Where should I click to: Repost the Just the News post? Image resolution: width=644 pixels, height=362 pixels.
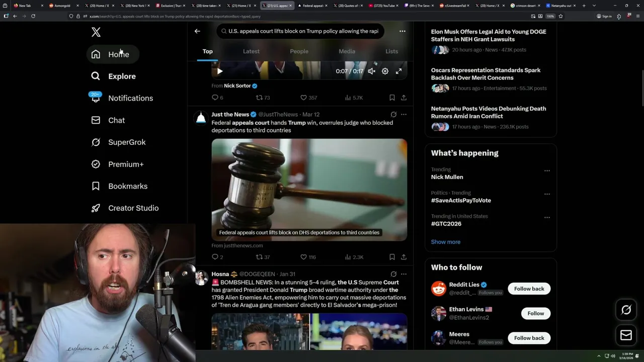(x=263, y=257)
